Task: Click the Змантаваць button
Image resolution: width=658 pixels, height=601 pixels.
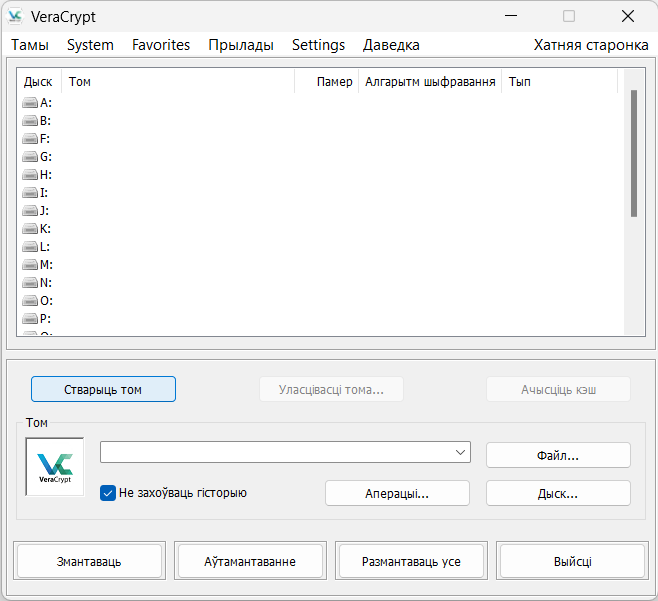Action: click(89, 561)
